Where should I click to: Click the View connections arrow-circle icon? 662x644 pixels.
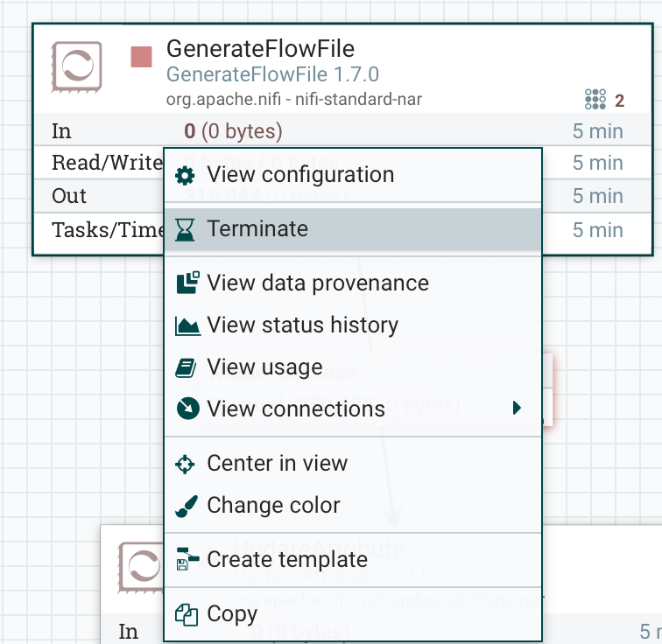pyautogui.click(x=187, y=409)
